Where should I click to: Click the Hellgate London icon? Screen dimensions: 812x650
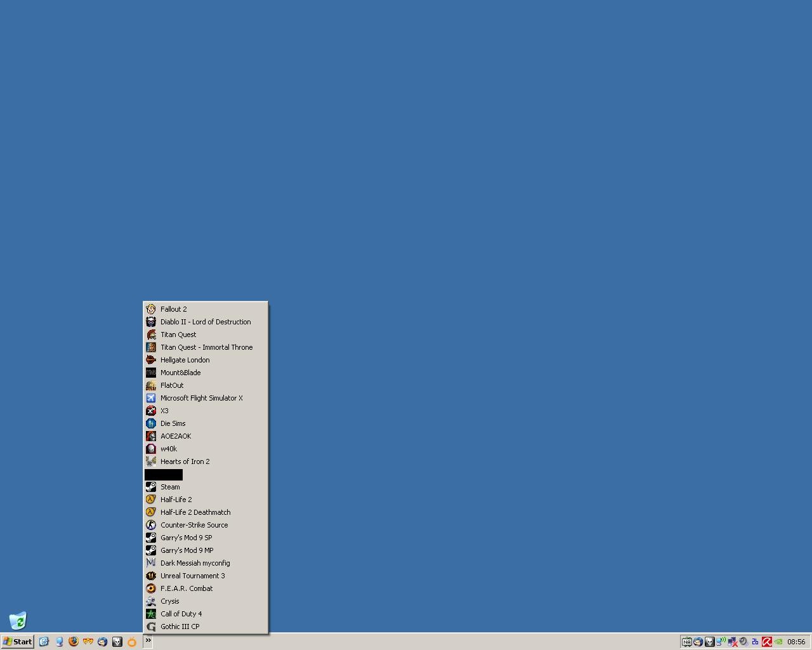coord(151,360)
